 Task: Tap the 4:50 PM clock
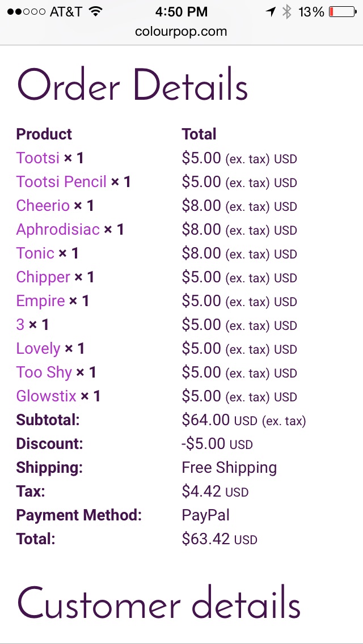click(x=181, y=12)
